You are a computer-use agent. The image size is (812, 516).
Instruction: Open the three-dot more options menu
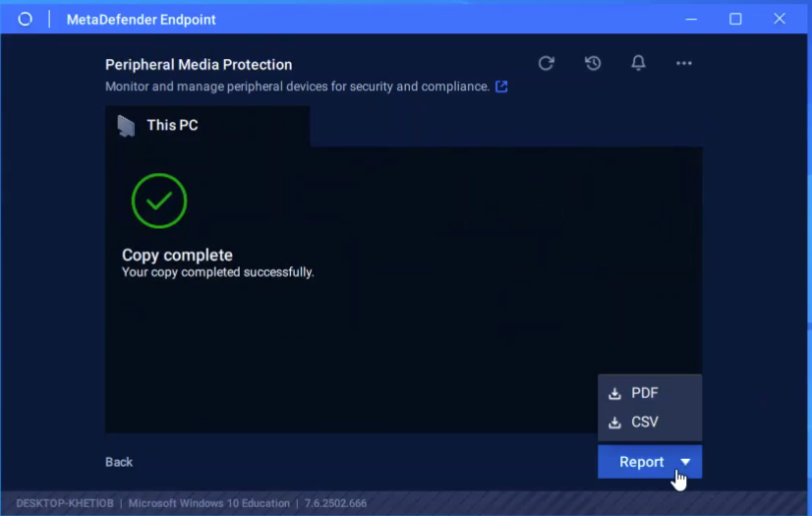pos(683,63)
